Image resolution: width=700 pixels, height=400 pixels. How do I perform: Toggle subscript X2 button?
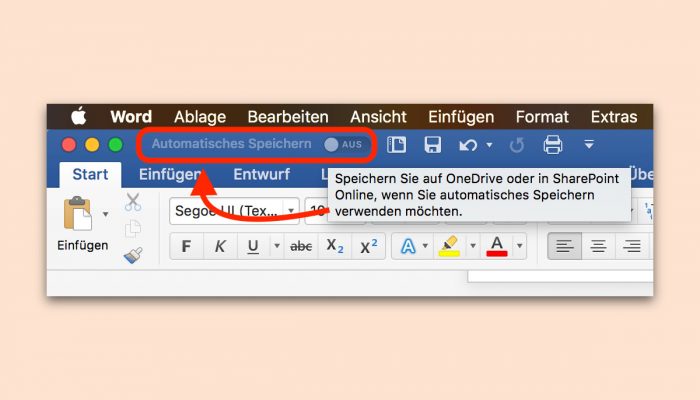335,246
